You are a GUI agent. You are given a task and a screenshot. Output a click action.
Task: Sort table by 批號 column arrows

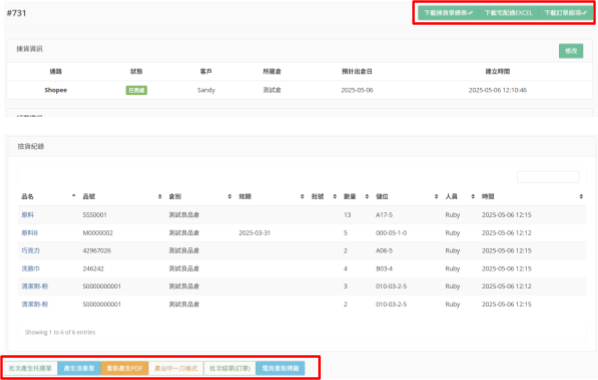click(x=334, y=196)
